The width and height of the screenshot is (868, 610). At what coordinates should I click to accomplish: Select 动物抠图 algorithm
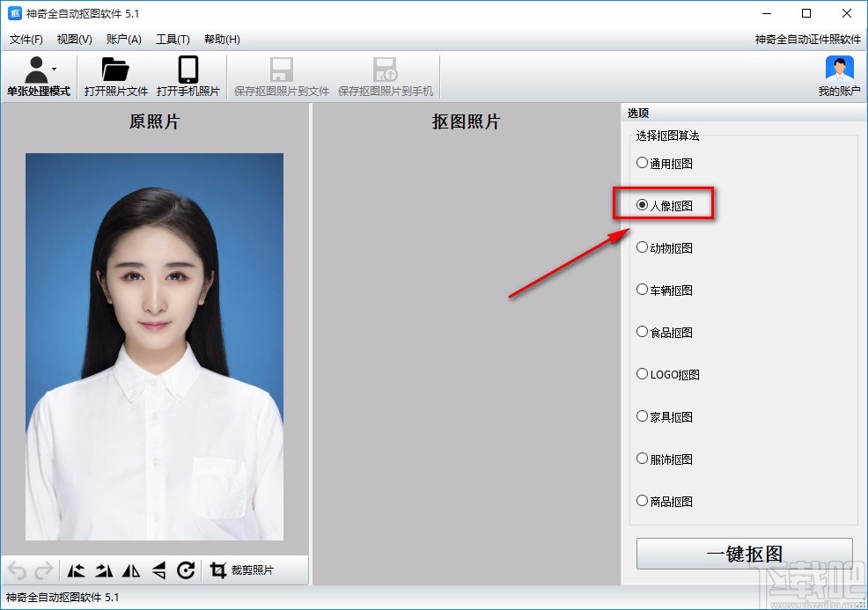[x=665, y=247]
